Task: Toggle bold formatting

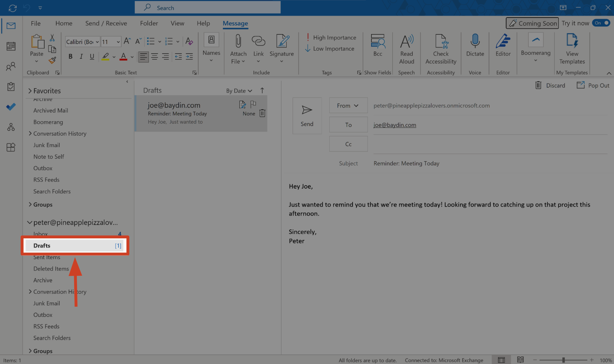Action: [71, 57]
